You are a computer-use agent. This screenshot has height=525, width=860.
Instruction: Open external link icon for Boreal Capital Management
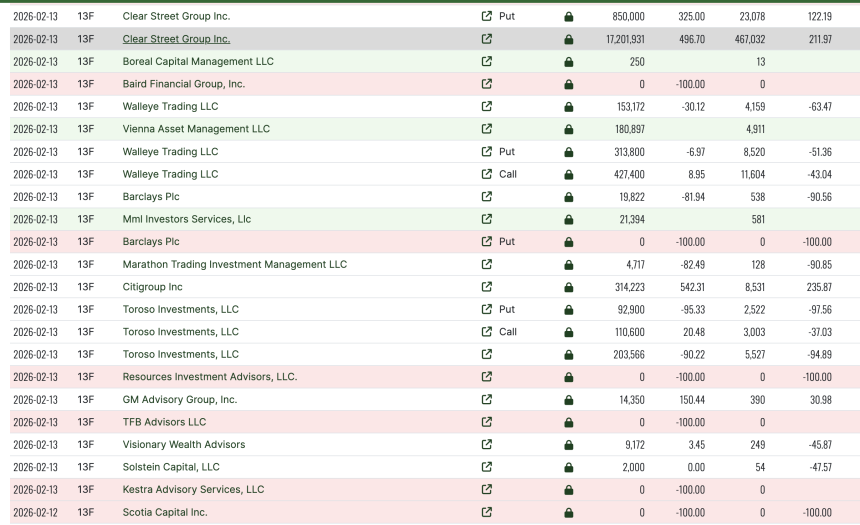point(487,62)
